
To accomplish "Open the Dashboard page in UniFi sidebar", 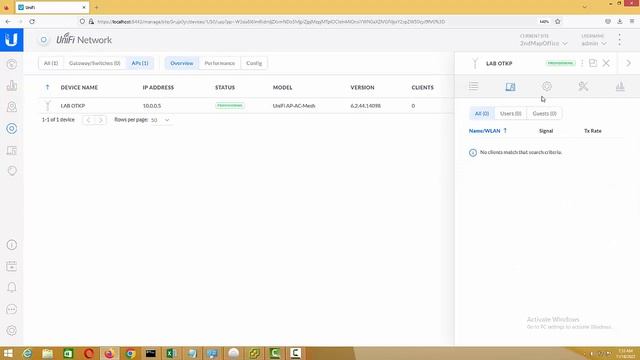I will [12, 64].
